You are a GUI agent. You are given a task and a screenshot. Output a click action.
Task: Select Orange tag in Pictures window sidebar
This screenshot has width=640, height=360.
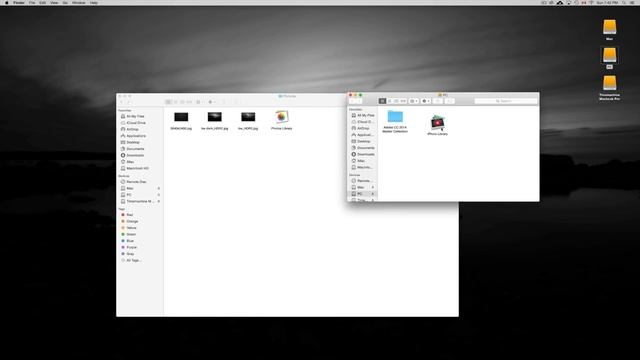click(x=130, y=221)
